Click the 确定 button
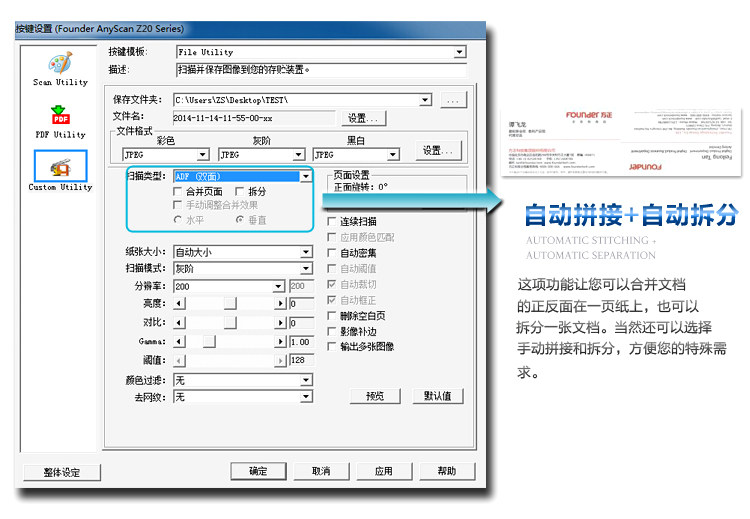 click(258, 471)
